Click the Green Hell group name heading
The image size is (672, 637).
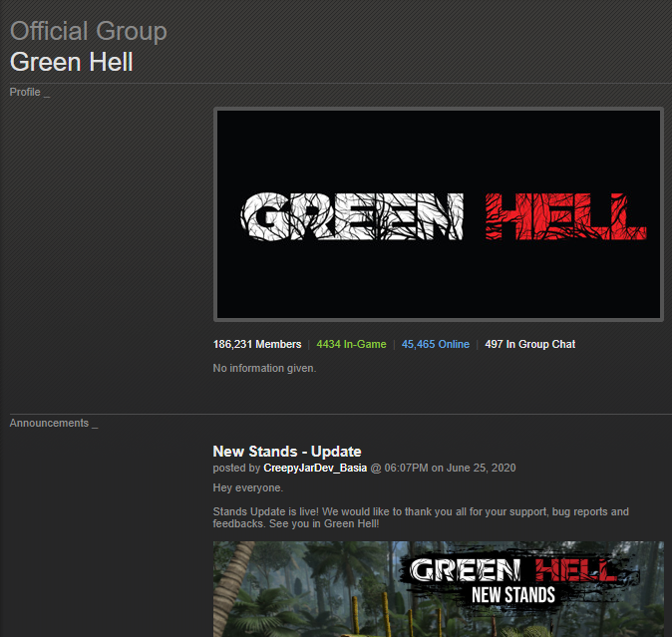pyautogui.click(x=72, y=62)
